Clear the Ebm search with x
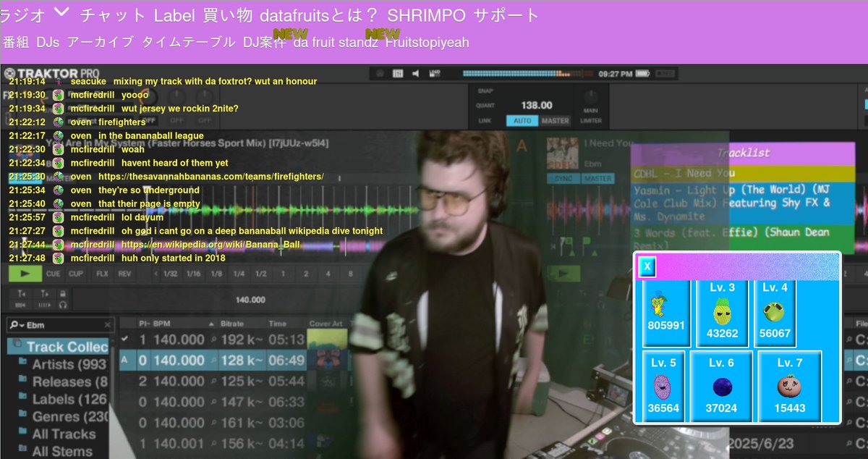Viewport: 868px width, 459px height. 108,326
